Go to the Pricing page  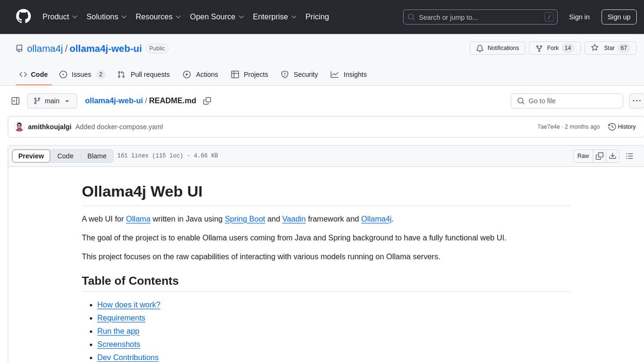pyautogui.click(x=317, y=17)
